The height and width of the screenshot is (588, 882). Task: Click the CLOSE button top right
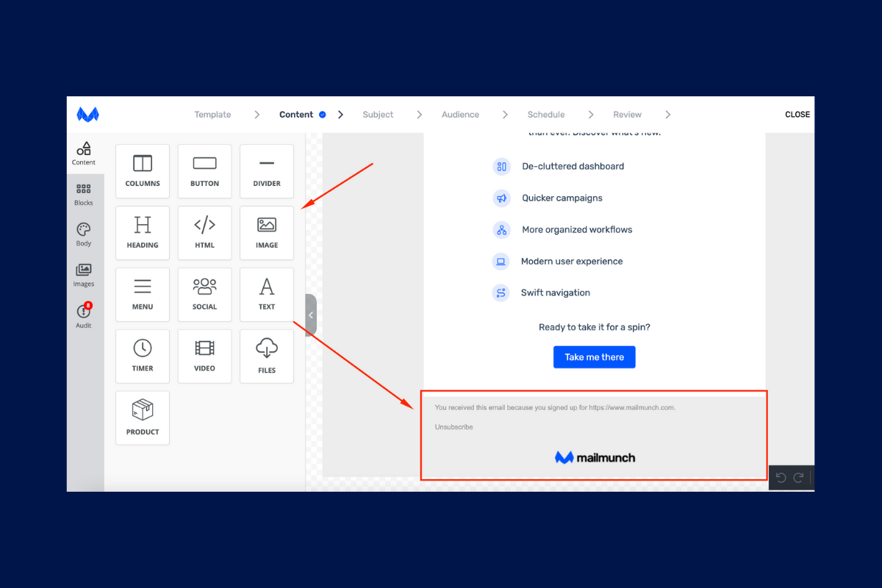pos(797,114)
